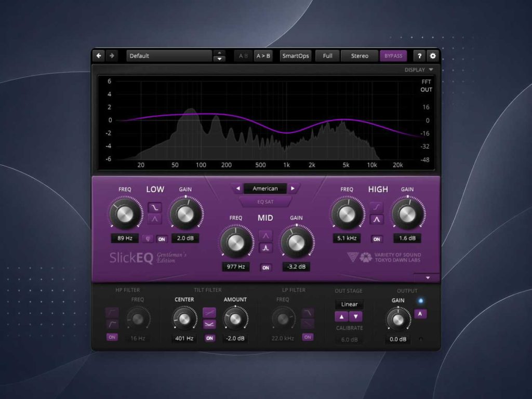Toggle high band ON switch

coord(377,239)
